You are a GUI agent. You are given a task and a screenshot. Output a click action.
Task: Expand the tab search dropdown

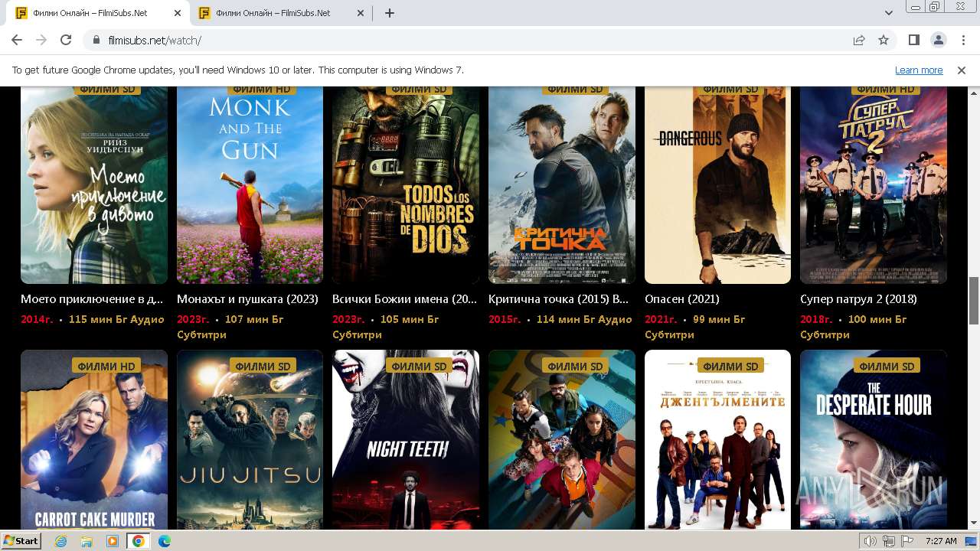pyautogui.click(x=889, y=13)
